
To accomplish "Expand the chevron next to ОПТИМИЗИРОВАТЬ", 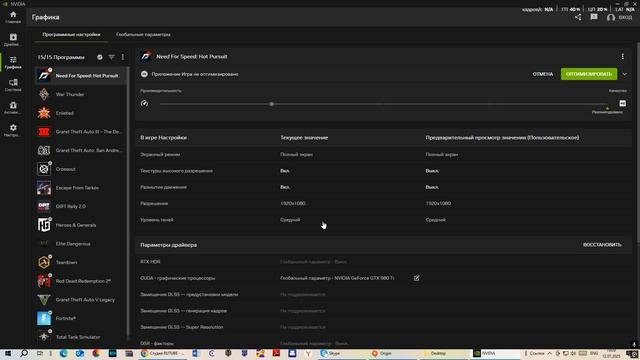I will click(624, 74).
